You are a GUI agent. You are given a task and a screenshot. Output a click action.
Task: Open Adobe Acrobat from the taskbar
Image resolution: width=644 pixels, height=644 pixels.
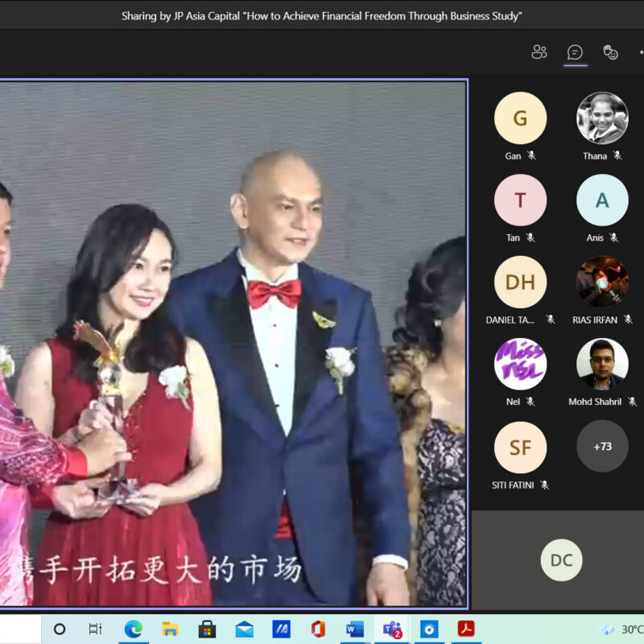tap(466, 629)
